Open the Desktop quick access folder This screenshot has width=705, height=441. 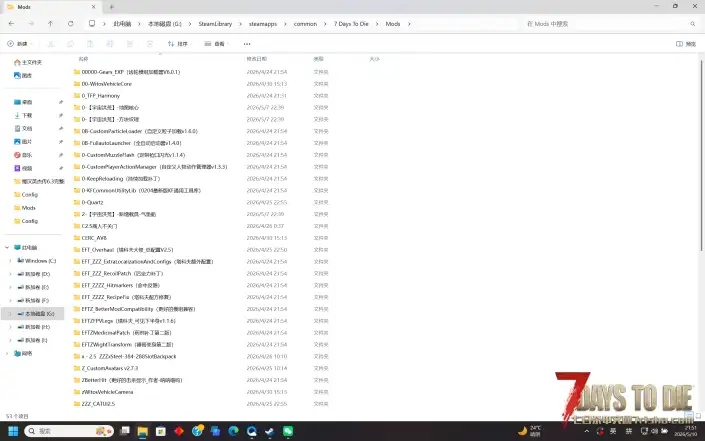coord(23,102)
